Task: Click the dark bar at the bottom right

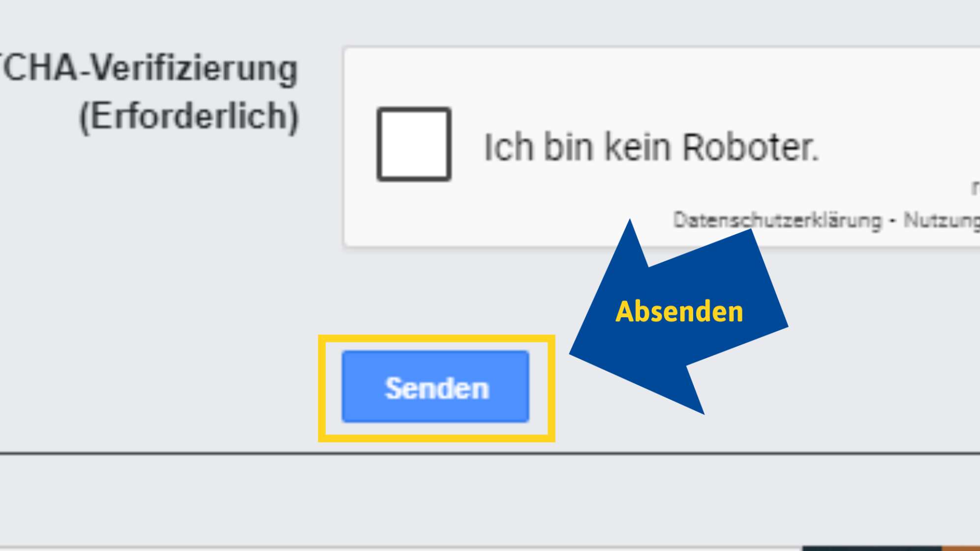Action: click(872, 548)
